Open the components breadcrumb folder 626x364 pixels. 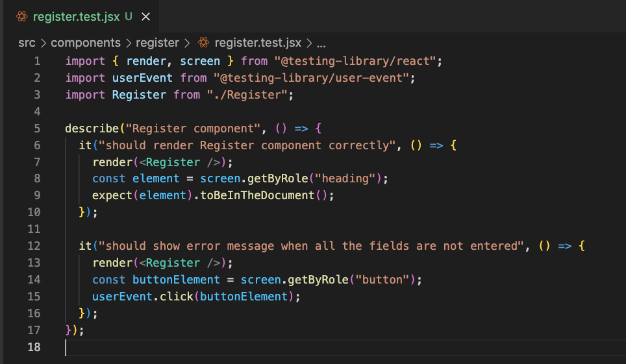(x=86, y=43)
